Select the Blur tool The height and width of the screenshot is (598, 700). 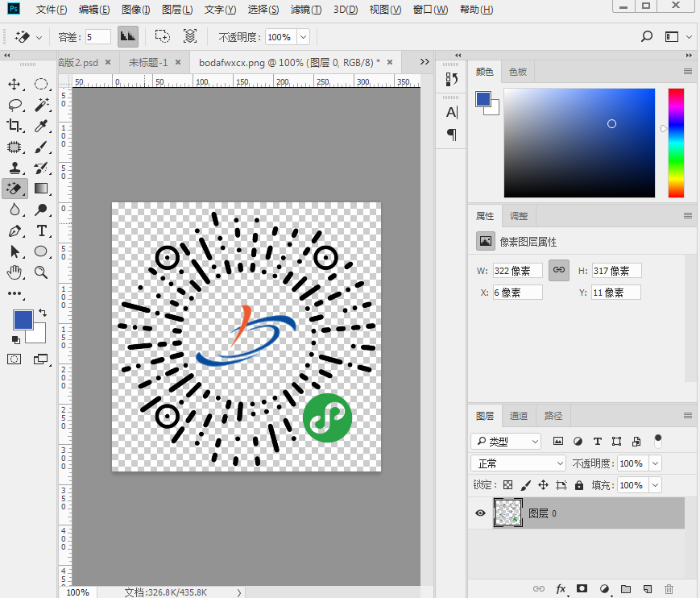coord(14,210)
